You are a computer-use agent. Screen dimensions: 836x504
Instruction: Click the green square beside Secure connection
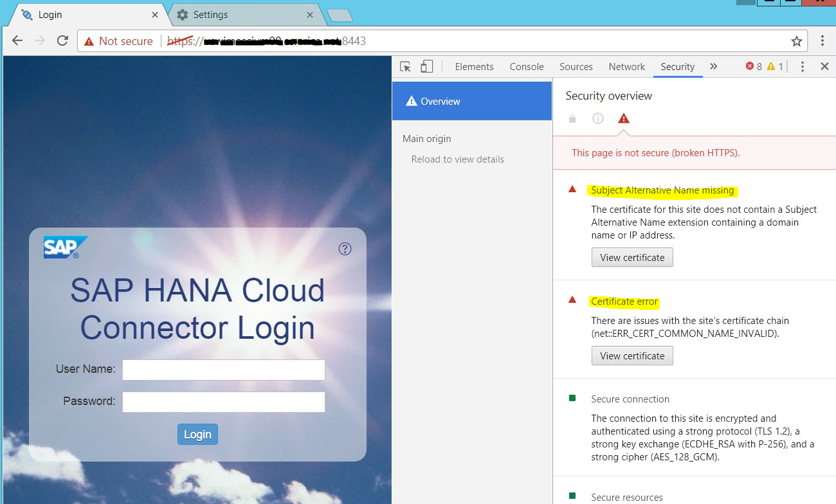tap(572, 398)
